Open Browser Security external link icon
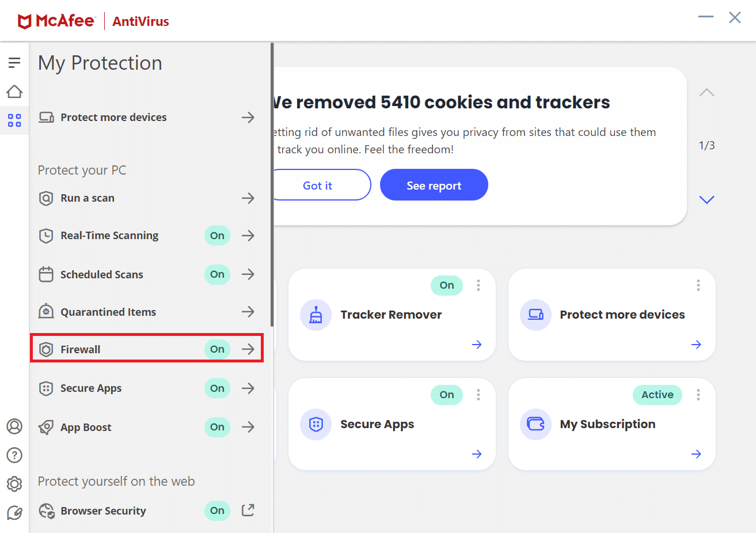The width and height of the screenshot is (756, 533). click(248, 510)
